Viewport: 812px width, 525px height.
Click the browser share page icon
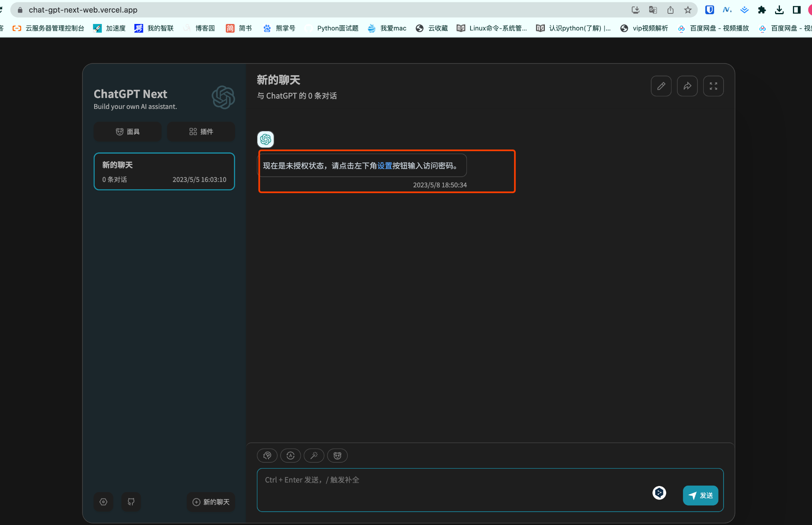point(670,10)
